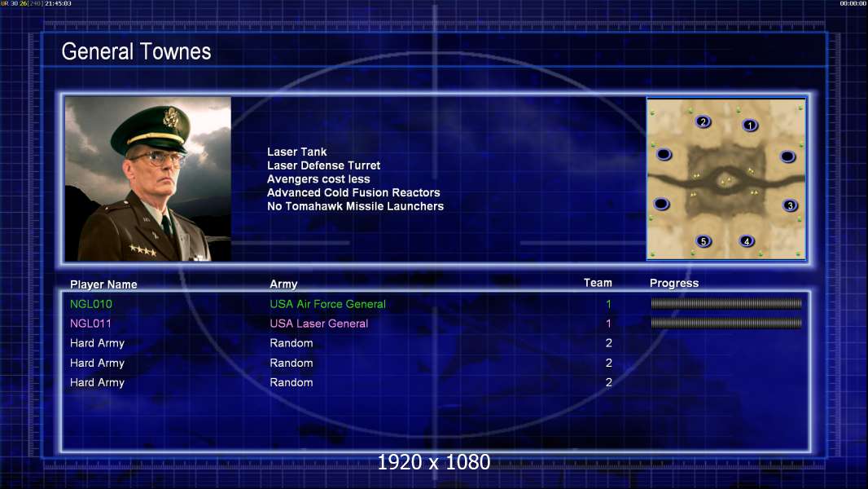The height and width of the screenshot is (489, 868).
Task: Click the Laser Defense Turret line
Action: click(323, 165)
